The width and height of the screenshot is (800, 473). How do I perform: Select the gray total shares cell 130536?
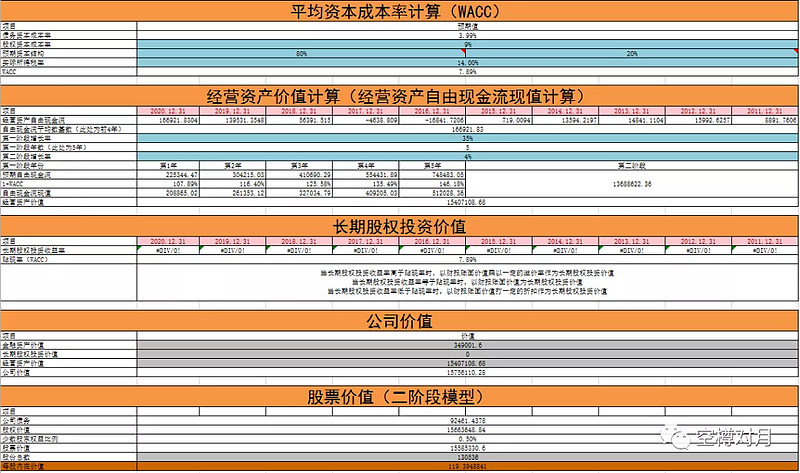(467, 458)
